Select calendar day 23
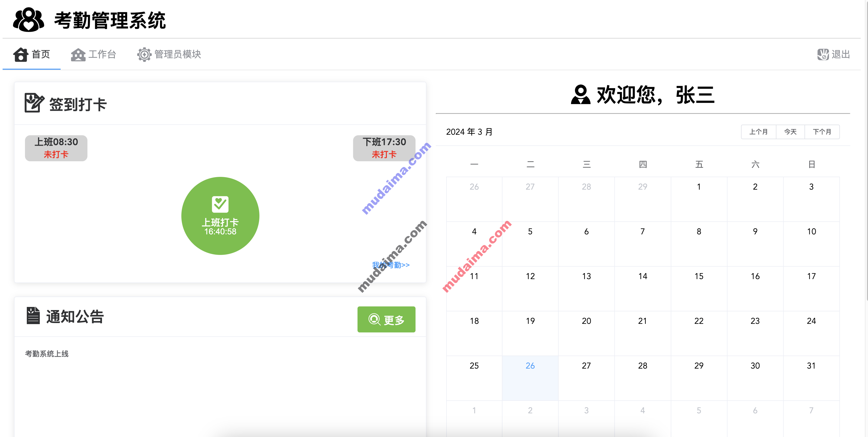Viewport: 868px width, 437px height. coord(755,333)
